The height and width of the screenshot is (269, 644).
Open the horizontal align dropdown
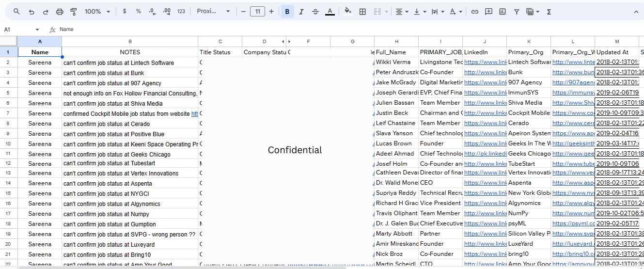pos(402,12)
